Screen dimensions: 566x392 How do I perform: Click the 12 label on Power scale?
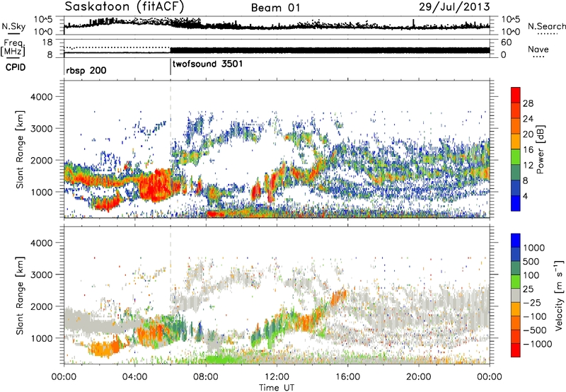click(x=528, y=166)
